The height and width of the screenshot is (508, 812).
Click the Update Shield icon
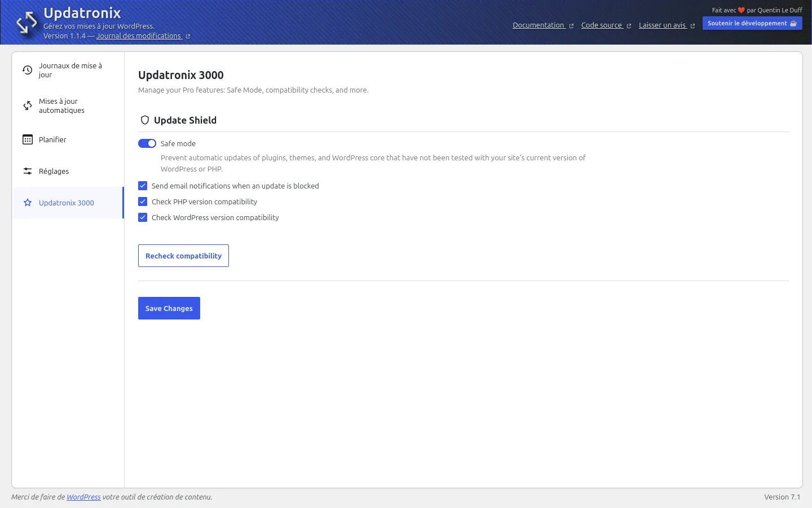(x=145, y=120)
